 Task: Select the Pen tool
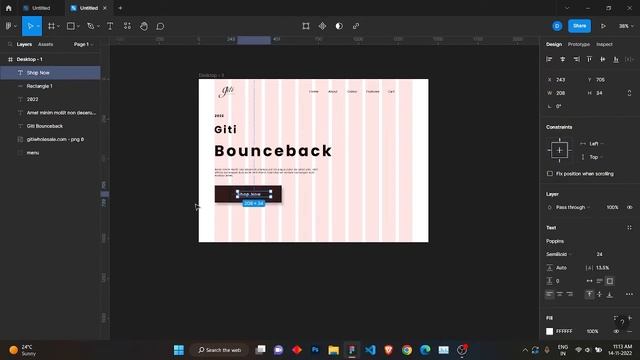91,26
